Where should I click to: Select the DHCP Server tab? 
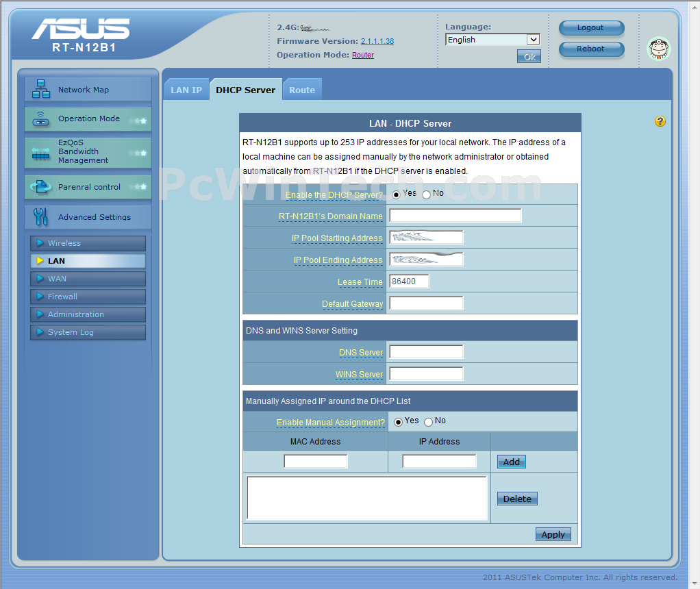(245, 90)
